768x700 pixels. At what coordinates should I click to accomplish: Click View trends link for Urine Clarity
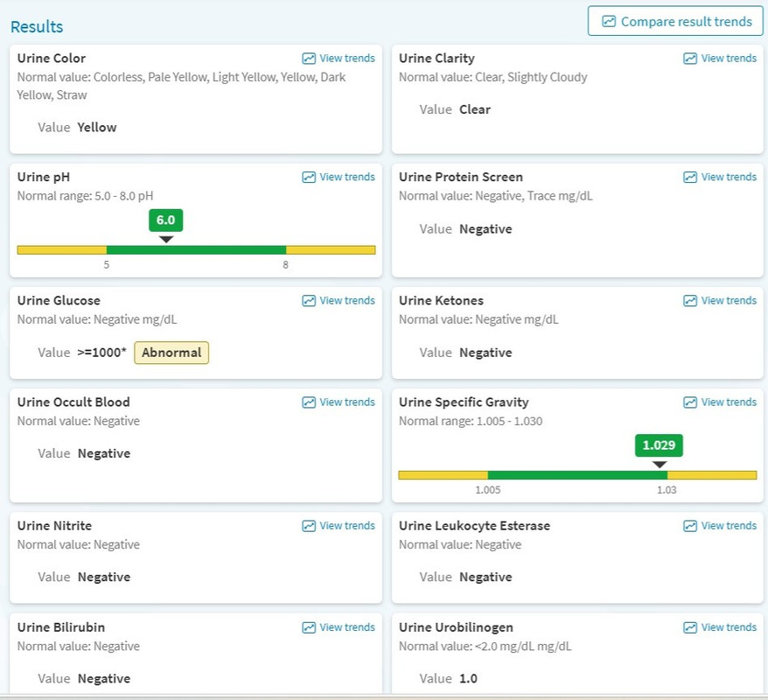[x=729, y=59]
